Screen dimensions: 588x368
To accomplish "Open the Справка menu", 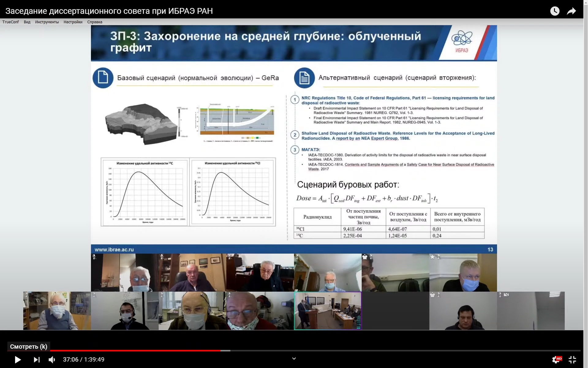I will tap(95, 22).
